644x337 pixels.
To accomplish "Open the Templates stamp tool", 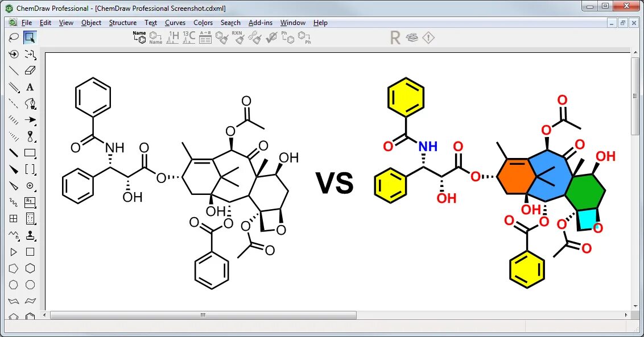I will [30, 235].
